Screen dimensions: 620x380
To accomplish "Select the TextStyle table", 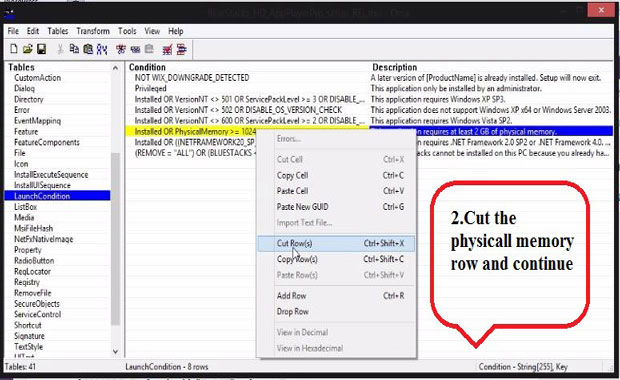I will (x=28, y=347).
